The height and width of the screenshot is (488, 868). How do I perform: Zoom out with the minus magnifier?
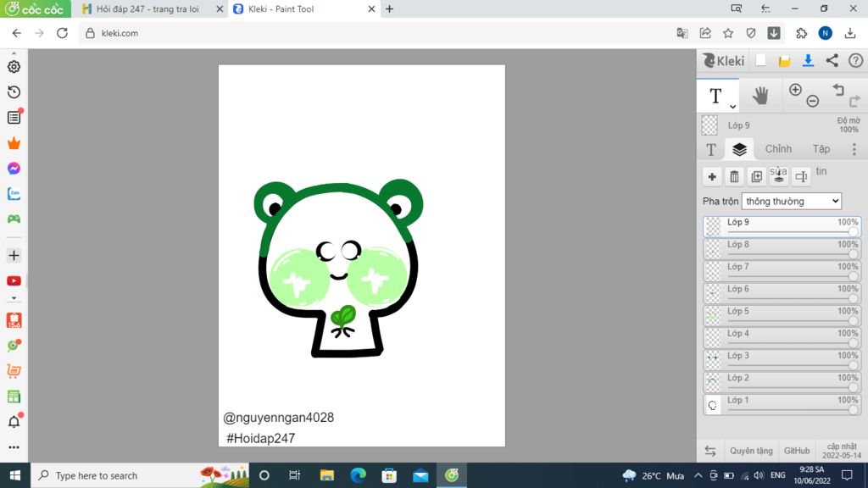coord(813,101)
